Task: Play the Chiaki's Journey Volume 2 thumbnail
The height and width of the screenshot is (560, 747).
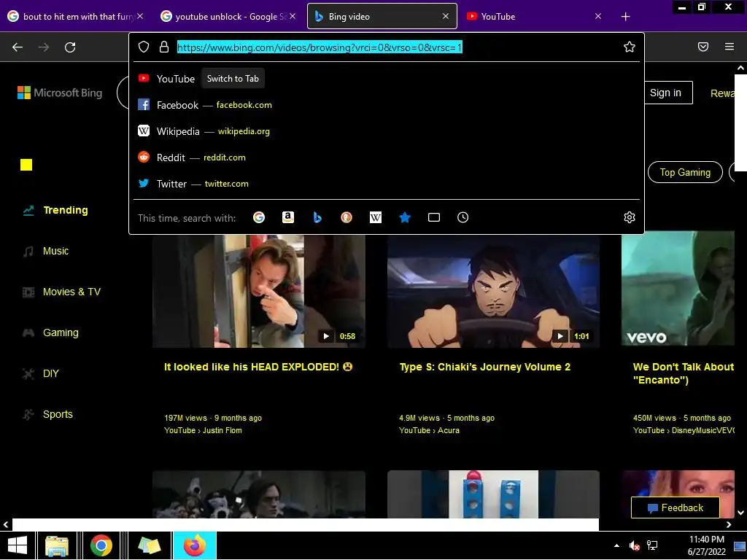Action: [x=493, y=290]
